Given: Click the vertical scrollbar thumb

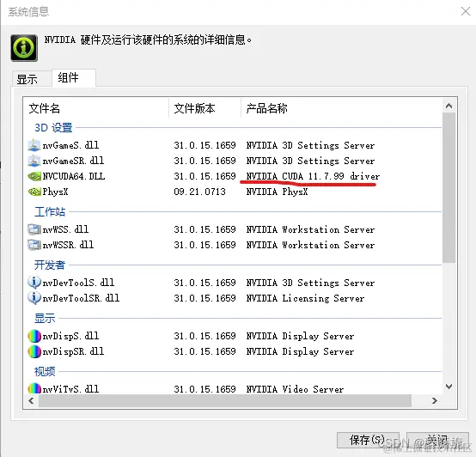Looking at the screenshot, I should click(449, 187).
